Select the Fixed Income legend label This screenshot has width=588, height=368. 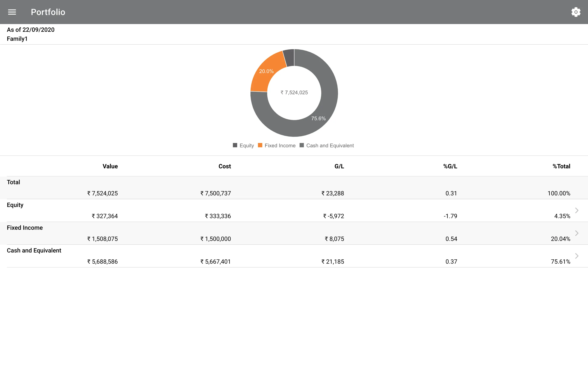(280, 146)
